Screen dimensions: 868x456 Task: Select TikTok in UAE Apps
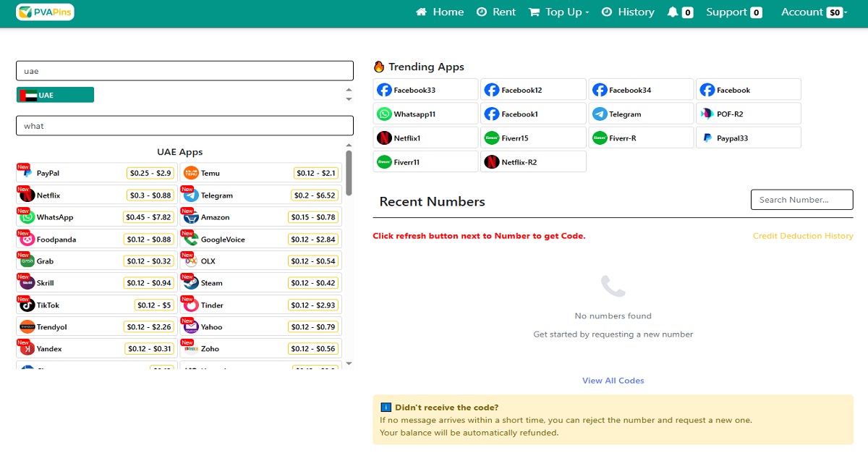[97, 305]
